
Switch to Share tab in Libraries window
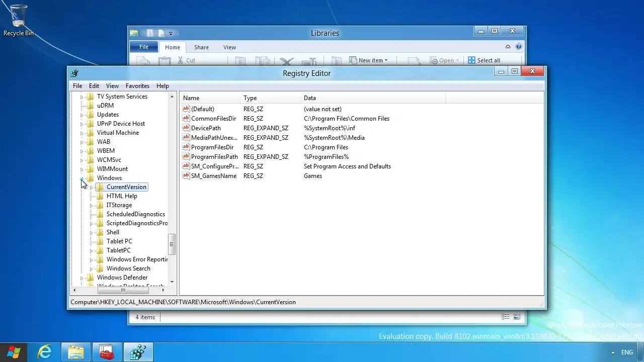(201, 47)
